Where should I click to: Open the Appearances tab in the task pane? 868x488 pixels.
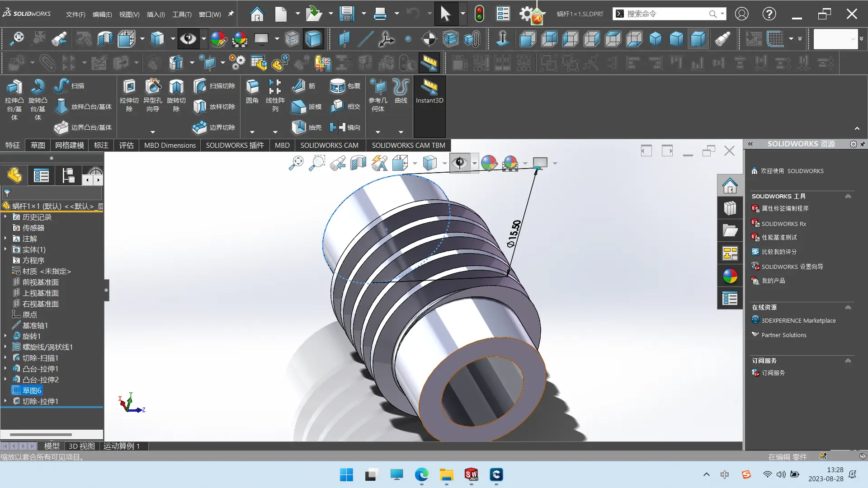730,276
